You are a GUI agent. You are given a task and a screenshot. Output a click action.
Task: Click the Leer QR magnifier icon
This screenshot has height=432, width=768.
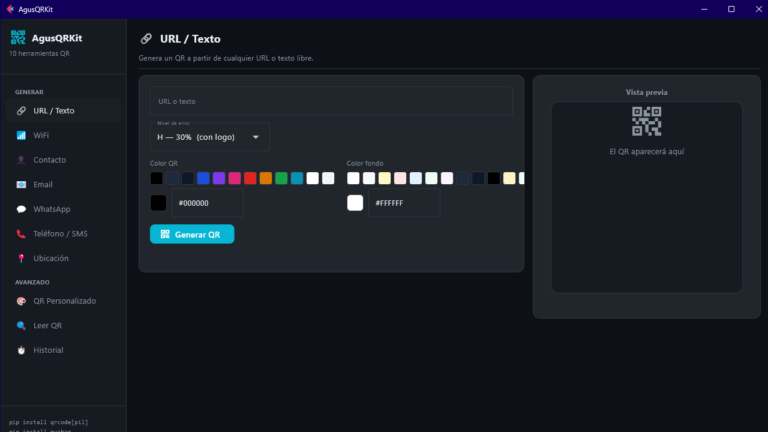coord(21,325)
